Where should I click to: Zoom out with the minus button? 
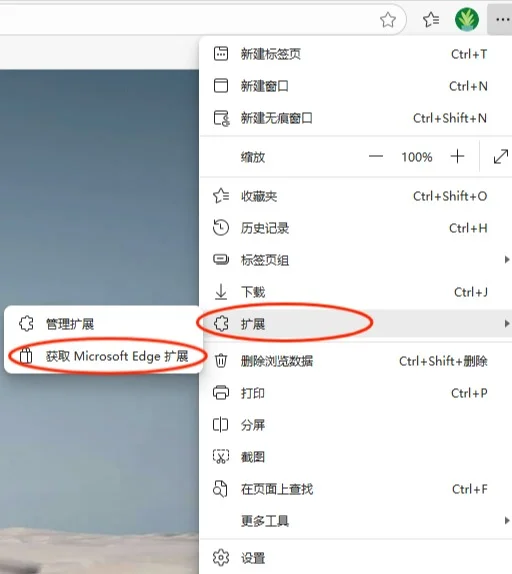pyautogui.click(x=376, y=157)
